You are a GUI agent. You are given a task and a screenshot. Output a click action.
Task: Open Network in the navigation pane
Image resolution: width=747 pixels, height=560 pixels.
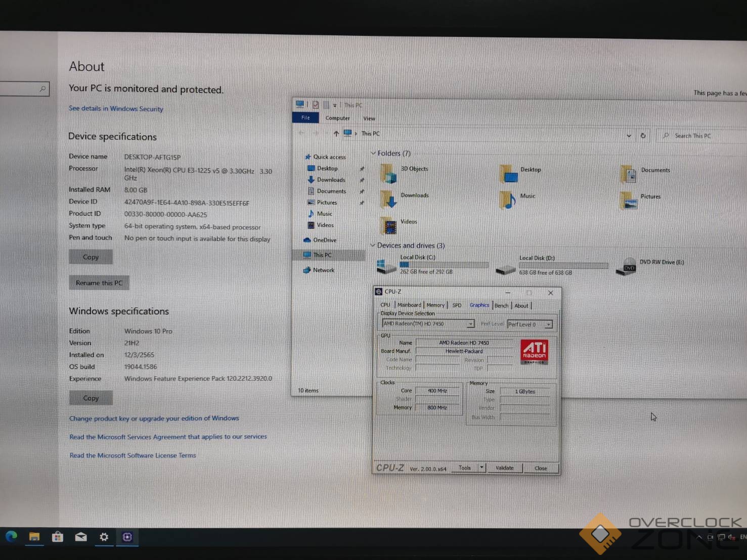click(x=319, y=270)
